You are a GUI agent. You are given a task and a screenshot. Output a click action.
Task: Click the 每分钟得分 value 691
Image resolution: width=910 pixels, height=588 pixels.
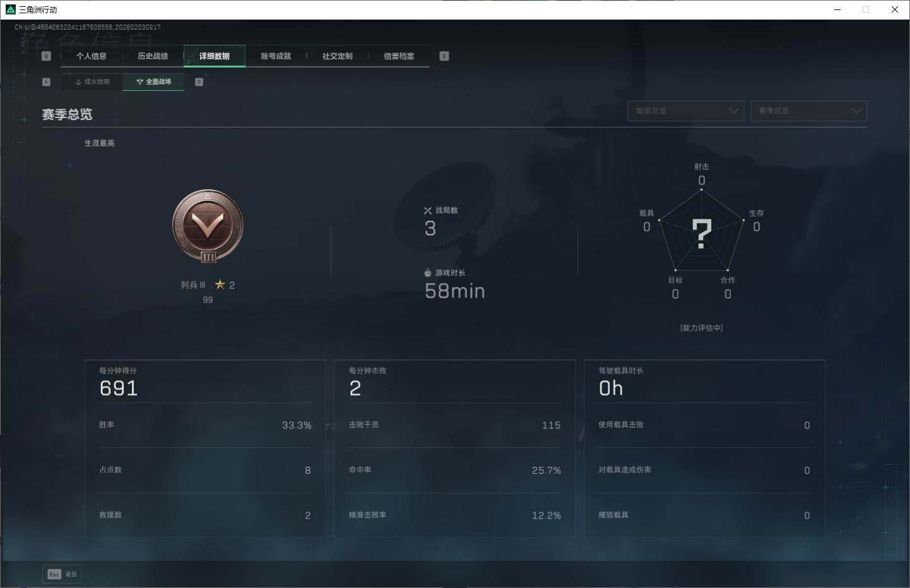(x=119, y=388)
